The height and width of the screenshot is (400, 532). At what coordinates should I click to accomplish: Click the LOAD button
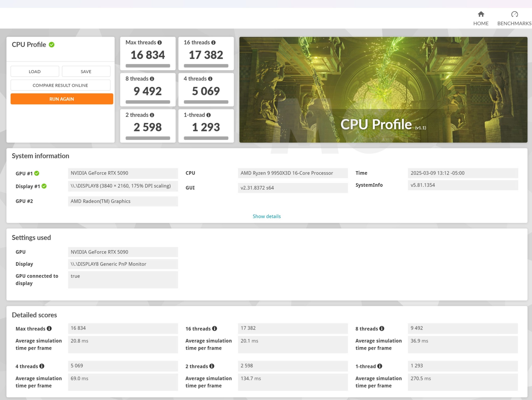coord(35,71)
